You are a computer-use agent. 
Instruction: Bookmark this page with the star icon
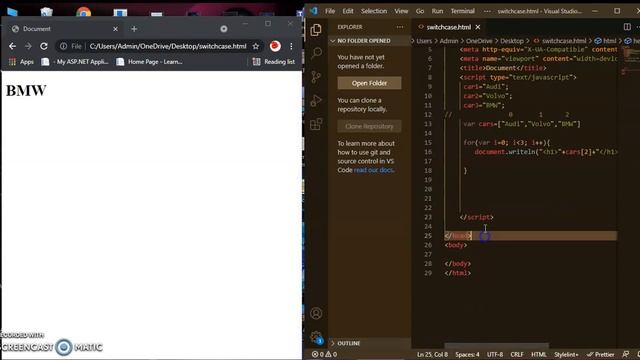coord(256,46)
